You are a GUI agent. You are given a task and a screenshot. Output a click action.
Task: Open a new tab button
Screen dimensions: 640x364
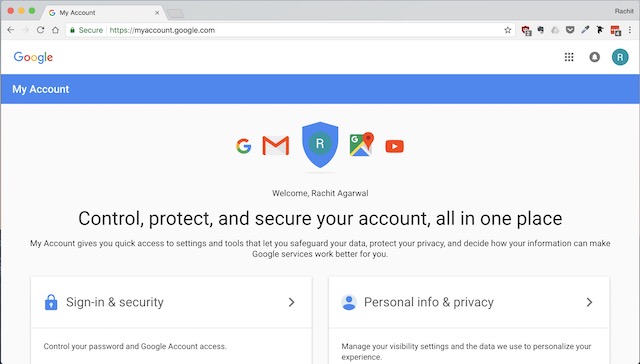click(176, 14)
